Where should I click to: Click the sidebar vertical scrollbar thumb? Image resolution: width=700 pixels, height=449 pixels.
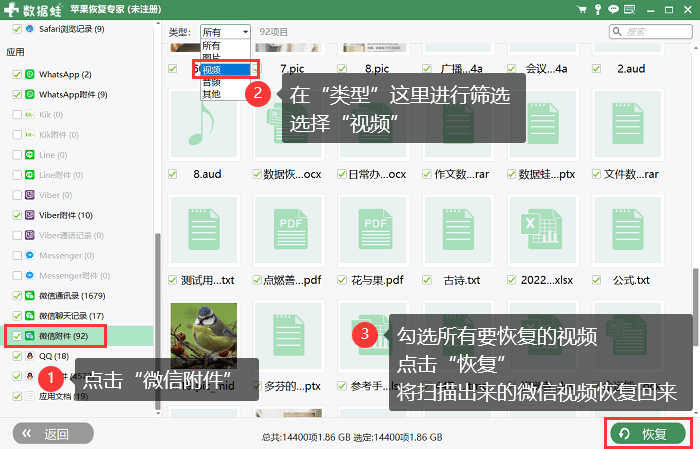[x=157, y=321]
